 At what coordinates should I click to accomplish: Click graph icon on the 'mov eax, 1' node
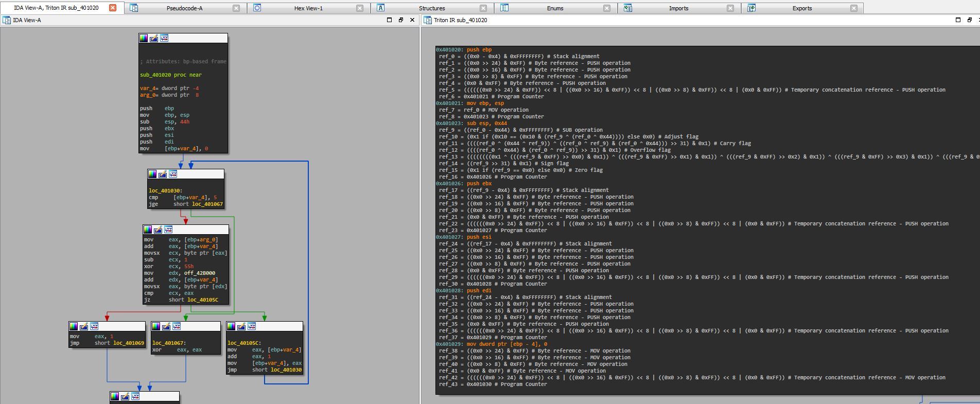pyautogui.click(x=94, y=326)
